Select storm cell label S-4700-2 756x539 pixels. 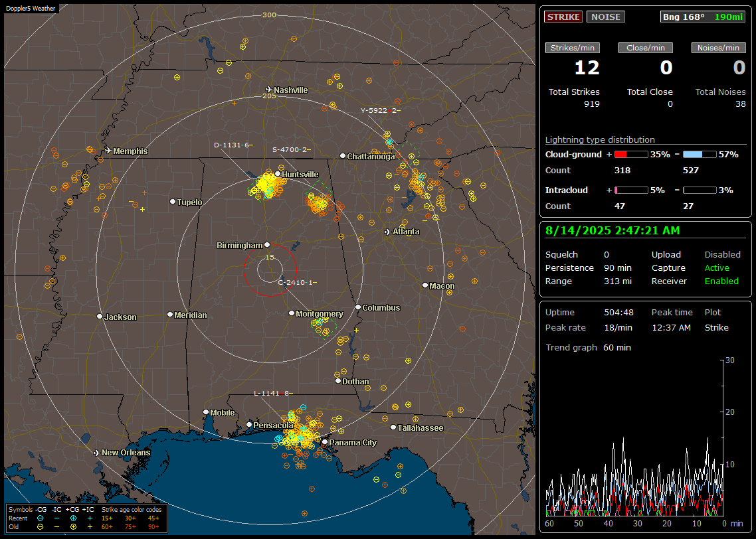point(291,150)
